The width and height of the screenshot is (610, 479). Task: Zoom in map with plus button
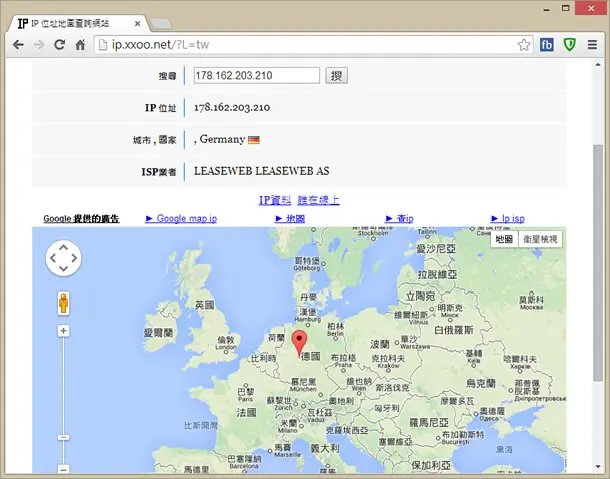tap(63, 331)
